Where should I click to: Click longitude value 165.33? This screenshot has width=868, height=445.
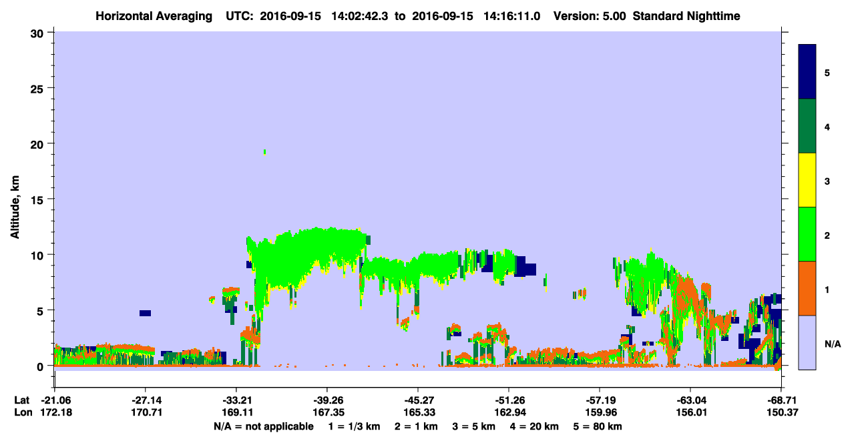pyautogui.click(x=417, y=413)
